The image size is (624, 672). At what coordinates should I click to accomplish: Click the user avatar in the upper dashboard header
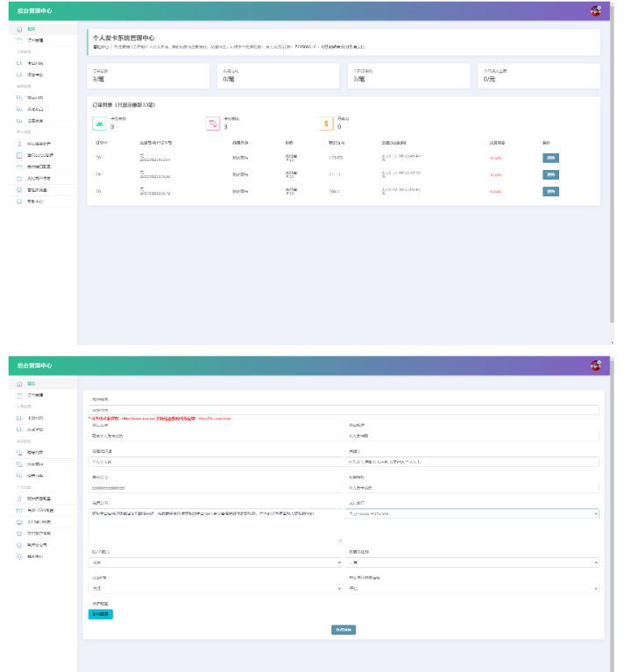point(595,11)
